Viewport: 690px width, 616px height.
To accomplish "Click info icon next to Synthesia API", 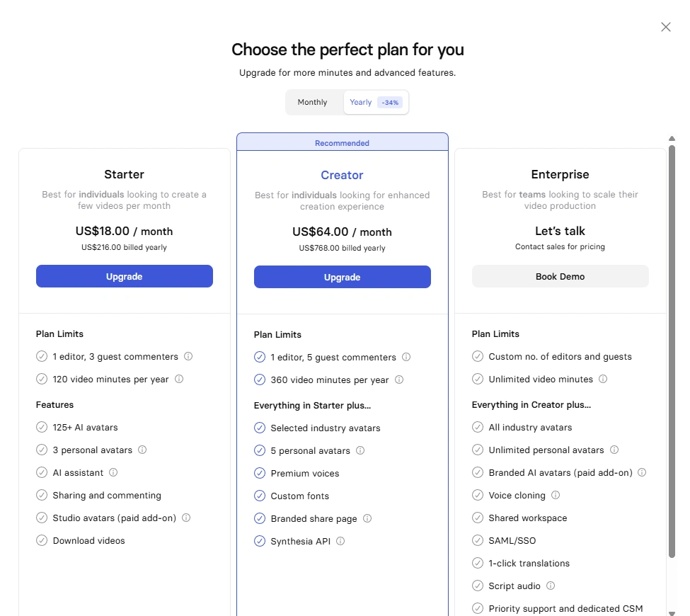I will coord(340,541).
